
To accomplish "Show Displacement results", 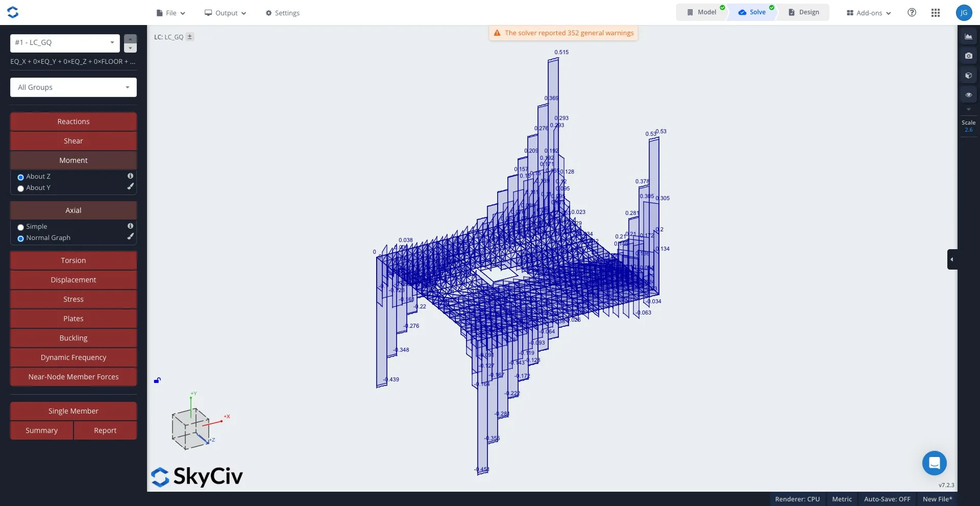I will [x=73, y=280].
